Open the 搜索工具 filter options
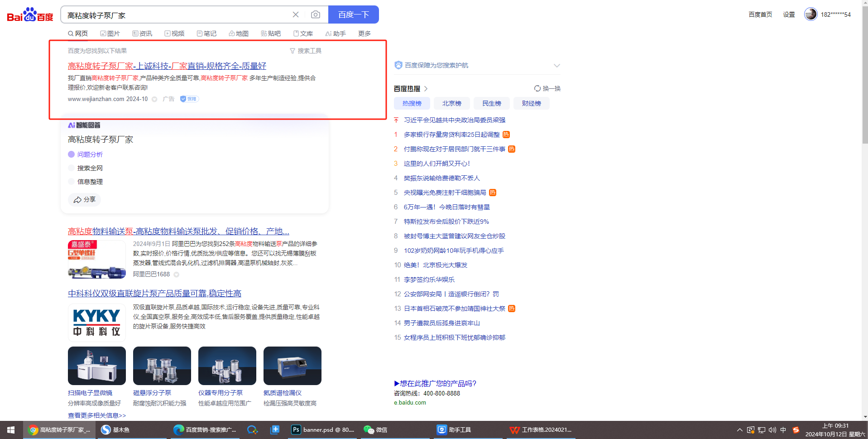The image size is (868, 439). point(306,51)
